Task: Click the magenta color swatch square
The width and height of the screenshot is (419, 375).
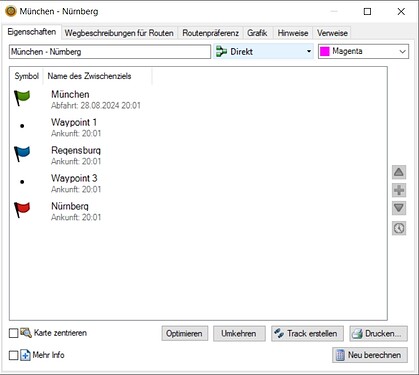Action: [325, 51]
